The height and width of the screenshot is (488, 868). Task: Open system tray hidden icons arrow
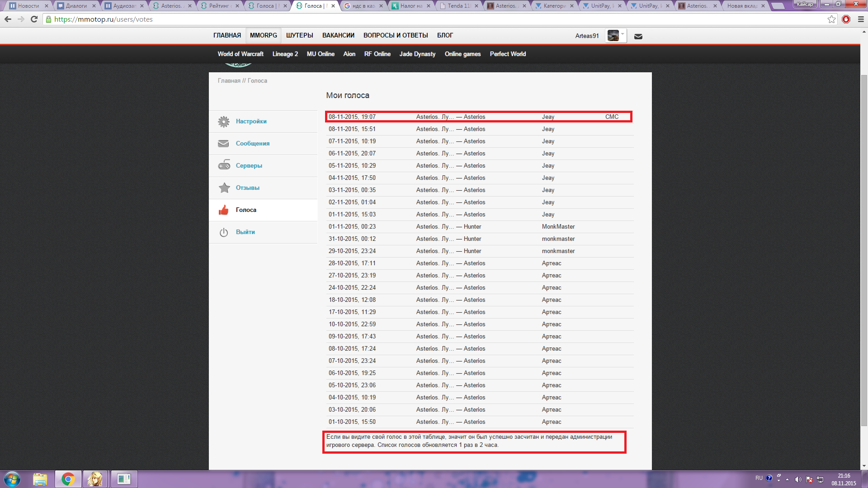click(787, 479)
